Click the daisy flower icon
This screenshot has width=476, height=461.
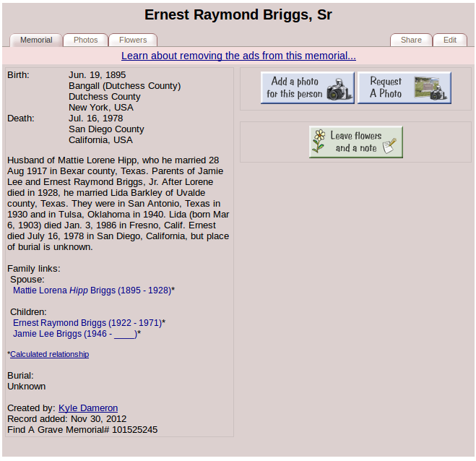coord(319,142)
